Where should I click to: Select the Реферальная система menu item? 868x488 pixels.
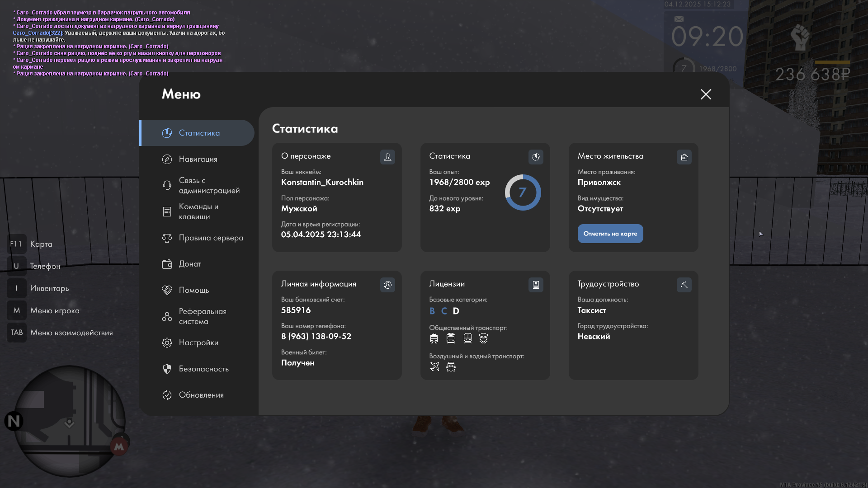click(202, 316)
